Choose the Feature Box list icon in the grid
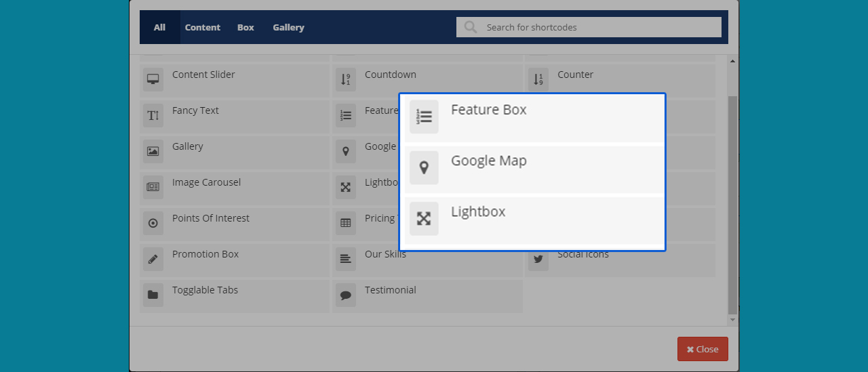The width and height of the screenshot is (868, 372). (346, 115)
